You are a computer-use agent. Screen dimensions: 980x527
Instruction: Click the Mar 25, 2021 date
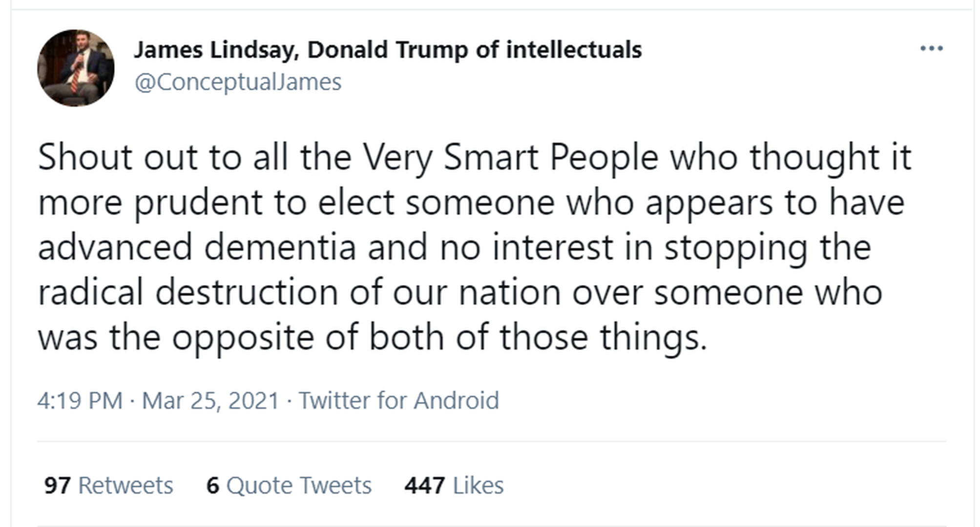tap(210, 401)
